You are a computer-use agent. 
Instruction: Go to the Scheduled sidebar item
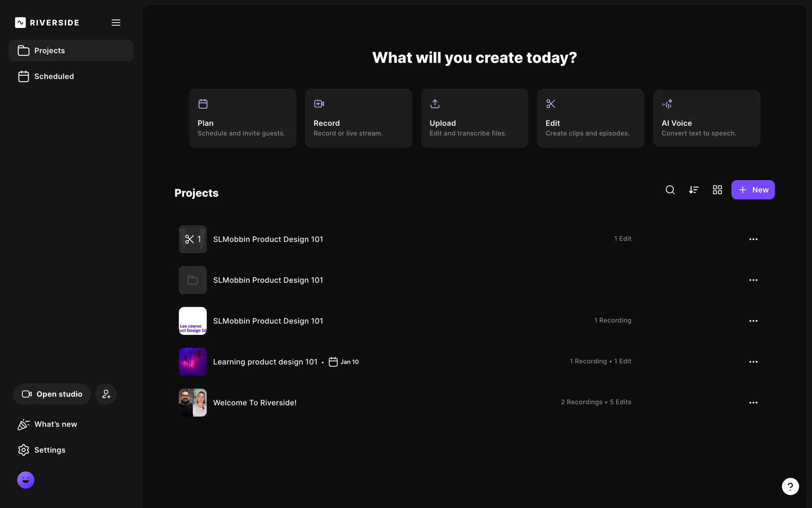click(54, 76)
